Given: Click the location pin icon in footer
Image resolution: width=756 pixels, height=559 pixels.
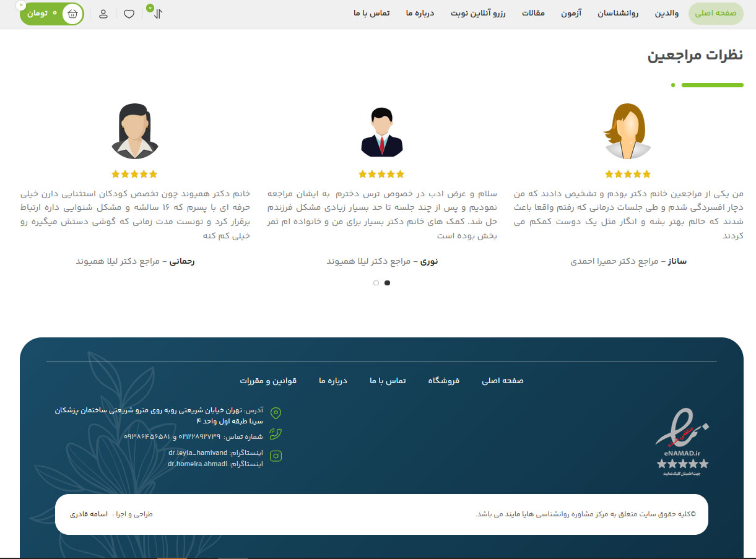Looking at the screenshot, I should (276, 413).
